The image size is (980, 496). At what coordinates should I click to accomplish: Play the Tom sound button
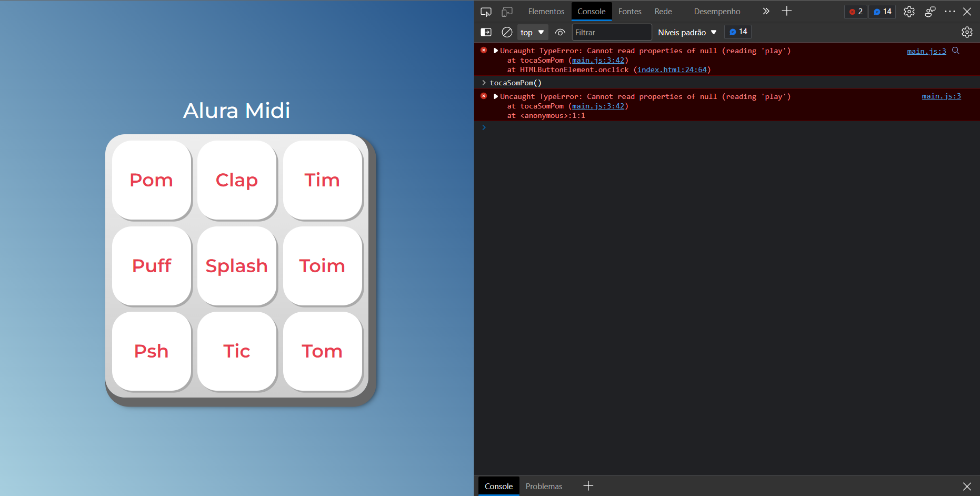(x=323, y=351)
